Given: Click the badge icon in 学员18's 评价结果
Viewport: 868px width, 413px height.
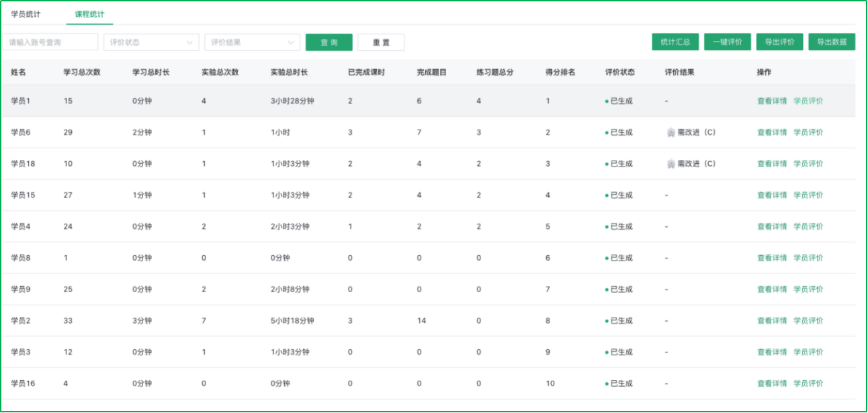Looking at the screenshot, I should pos(670,164).
